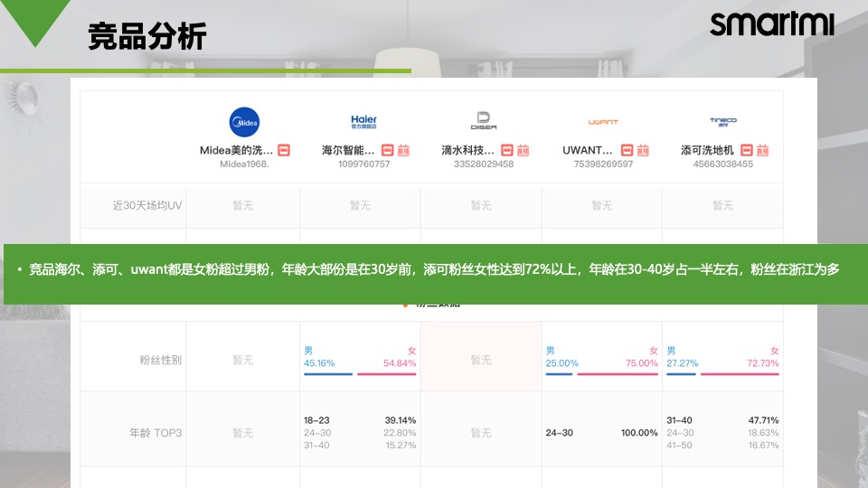
Task: Click the 竞品分析 slide title
Action: (x=147, y=36)
